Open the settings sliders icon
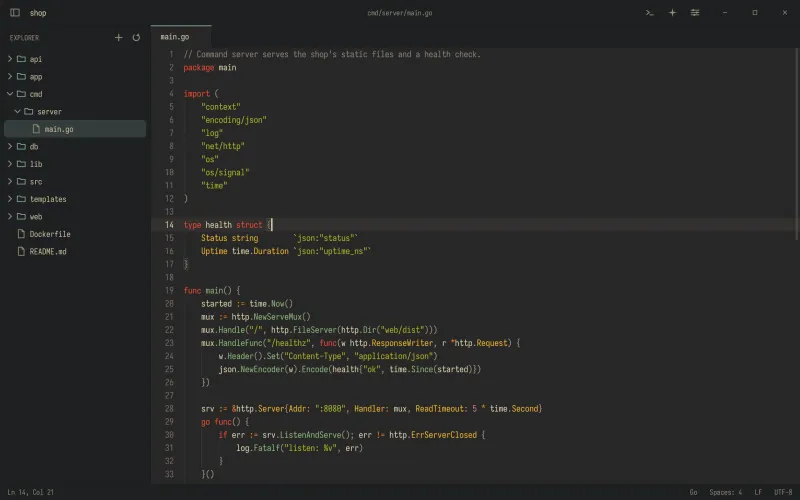800x500 pixels. point(695,13)
